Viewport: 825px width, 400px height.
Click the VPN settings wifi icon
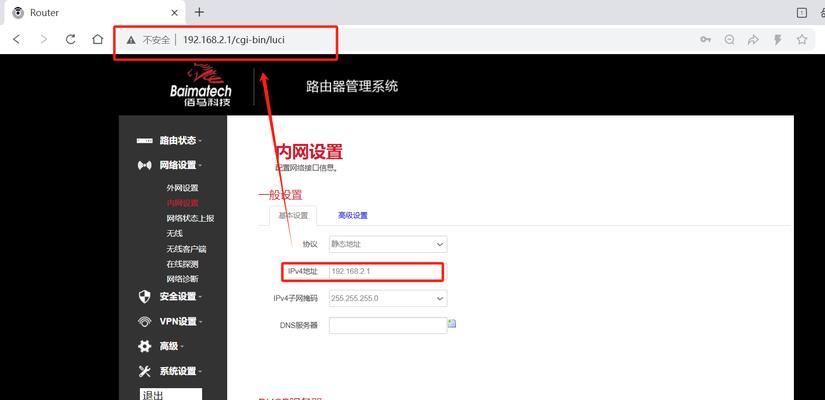click(x=144, y=322)
